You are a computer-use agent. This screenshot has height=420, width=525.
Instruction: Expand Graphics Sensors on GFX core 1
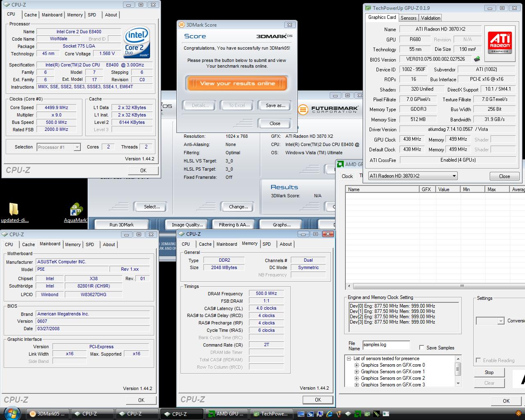click(357, 372)
